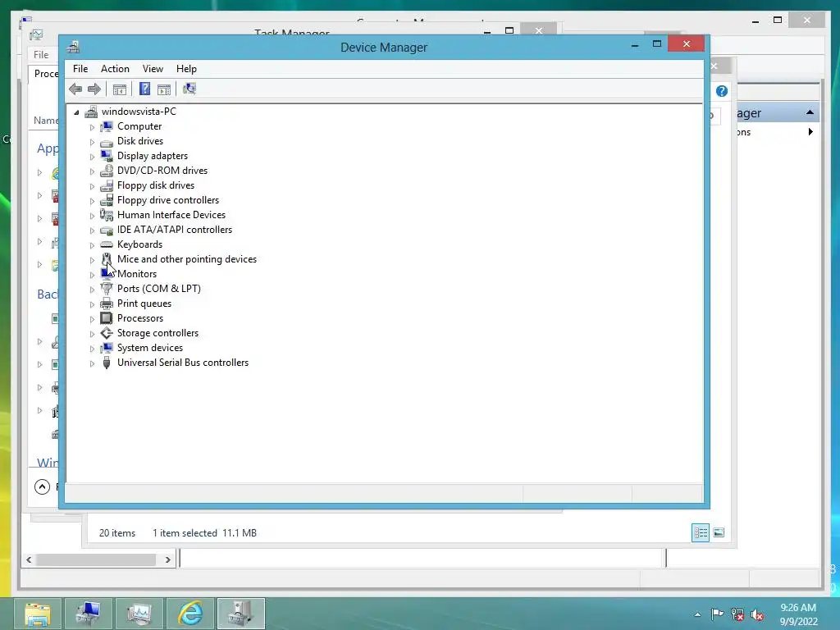Select the DVD/CD-ROM drives icon
Viewport: 840px width, 630px height.
[x=107, y=171]
